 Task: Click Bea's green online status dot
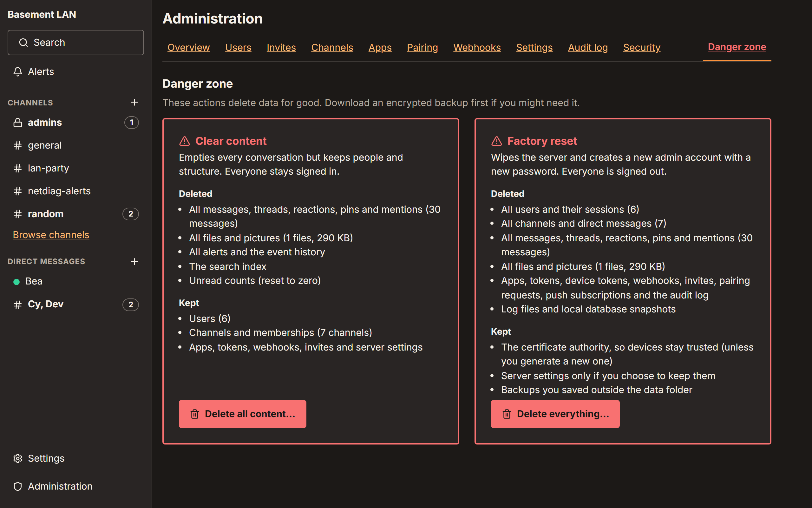(x=16, y=282)
